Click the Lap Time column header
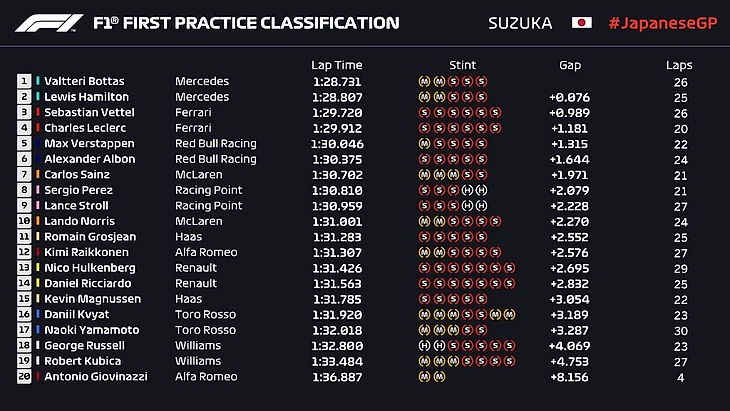 click(337, 65)
